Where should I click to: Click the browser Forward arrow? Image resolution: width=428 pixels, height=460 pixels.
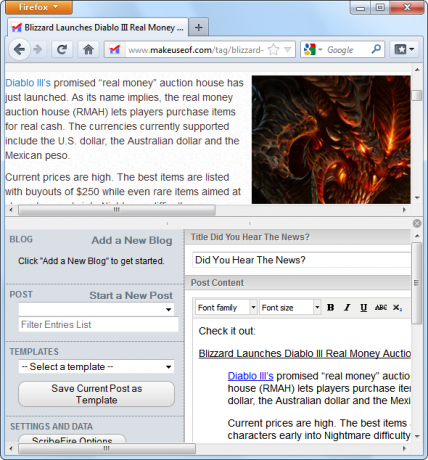tap(38, 50)
